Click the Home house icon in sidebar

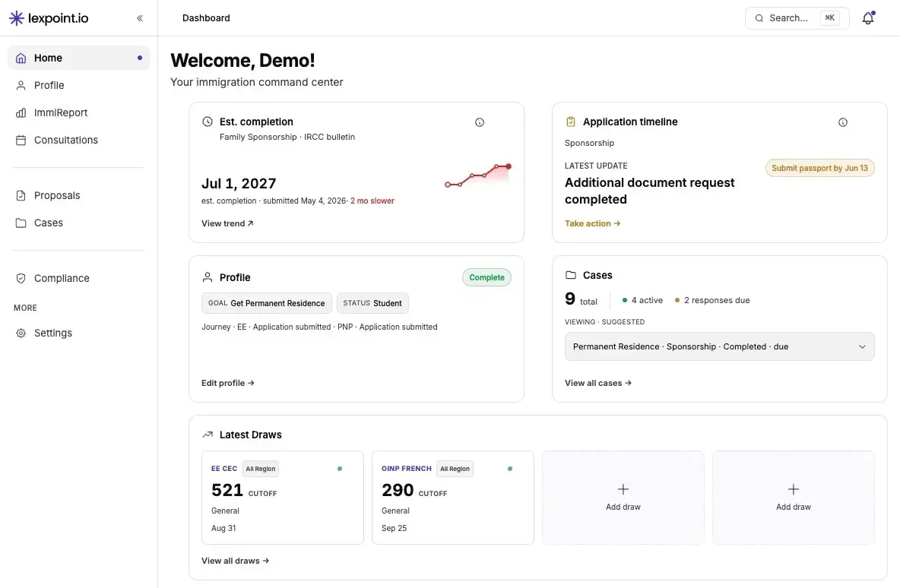point(21,58)
